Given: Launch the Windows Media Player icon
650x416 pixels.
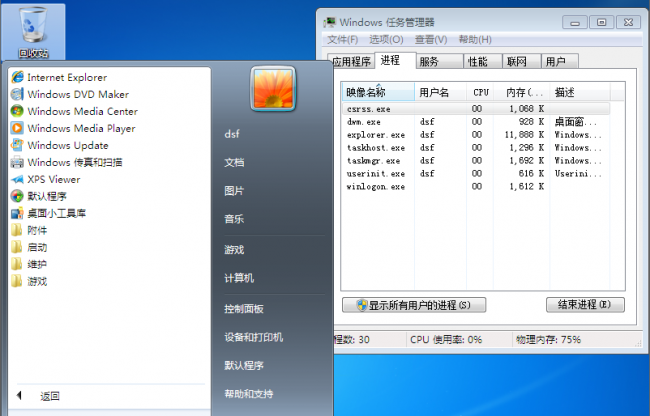Looking at the screenshot, I should point(17,128).
